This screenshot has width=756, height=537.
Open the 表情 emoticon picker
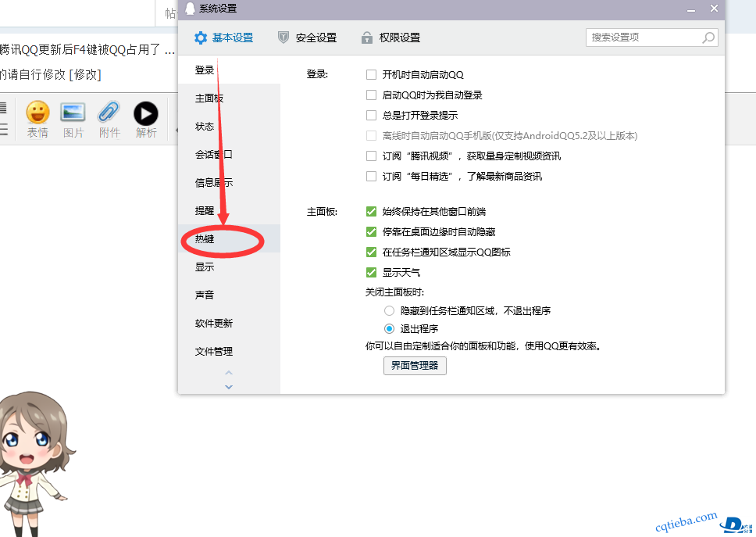(37, 119)
